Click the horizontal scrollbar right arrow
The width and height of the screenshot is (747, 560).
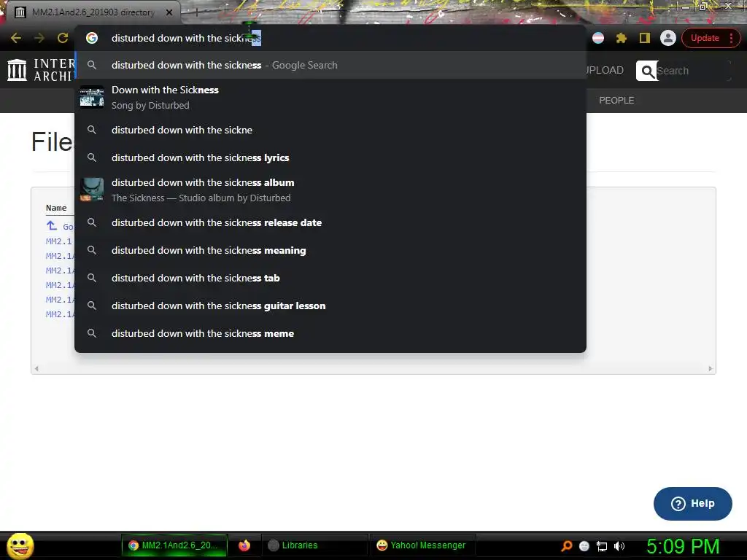[710, 368]
